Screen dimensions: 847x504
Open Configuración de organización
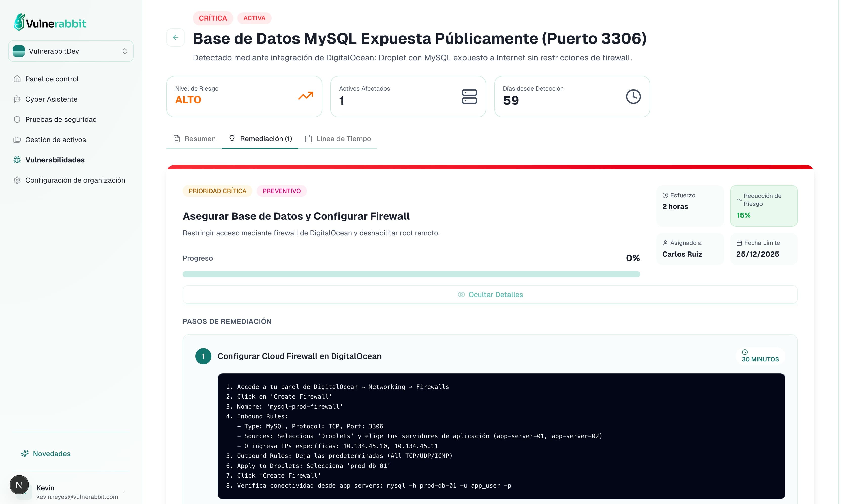75,180
